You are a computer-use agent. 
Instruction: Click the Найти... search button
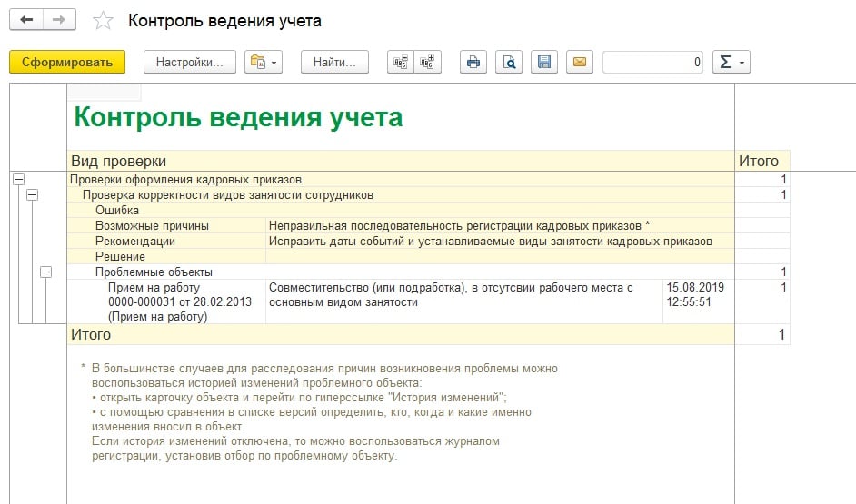click(334, 62)
